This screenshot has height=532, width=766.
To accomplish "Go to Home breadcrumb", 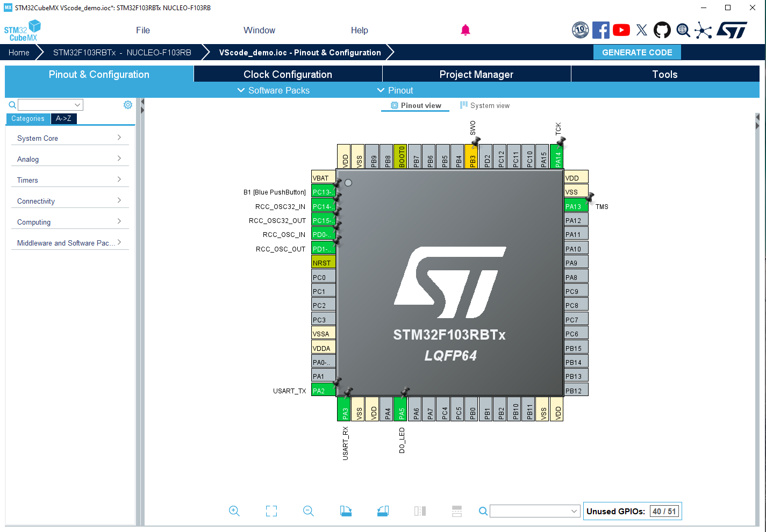I will point(19,52).
